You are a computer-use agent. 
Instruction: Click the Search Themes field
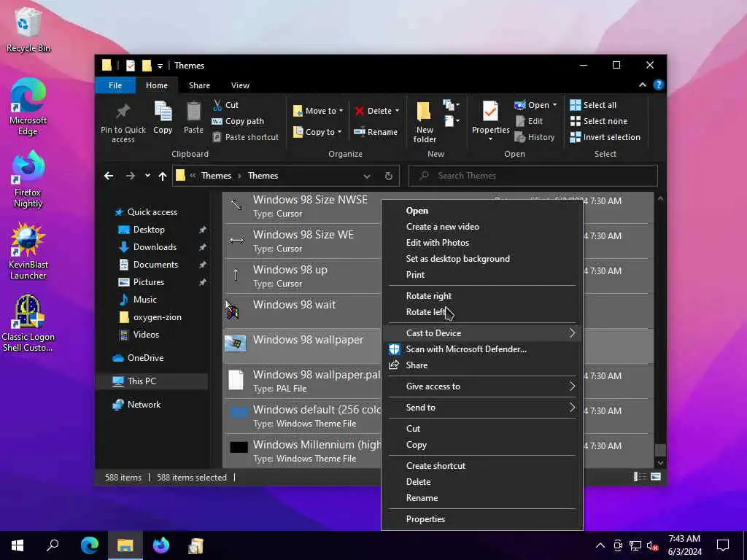533,176
